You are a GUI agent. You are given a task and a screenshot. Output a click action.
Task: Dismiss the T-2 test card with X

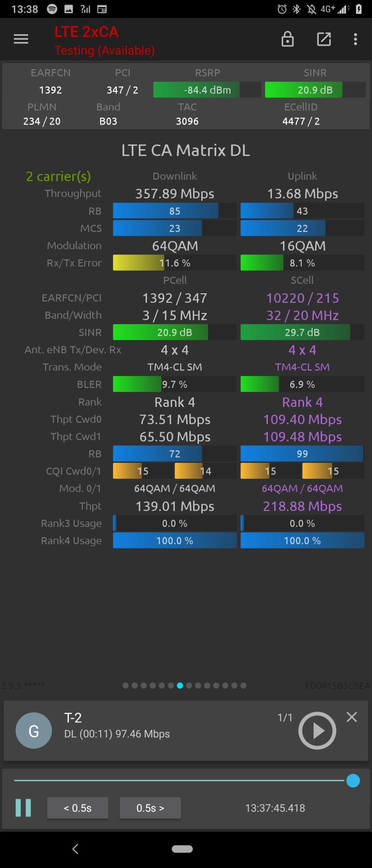pyautogui.click(x=352, y=717)
